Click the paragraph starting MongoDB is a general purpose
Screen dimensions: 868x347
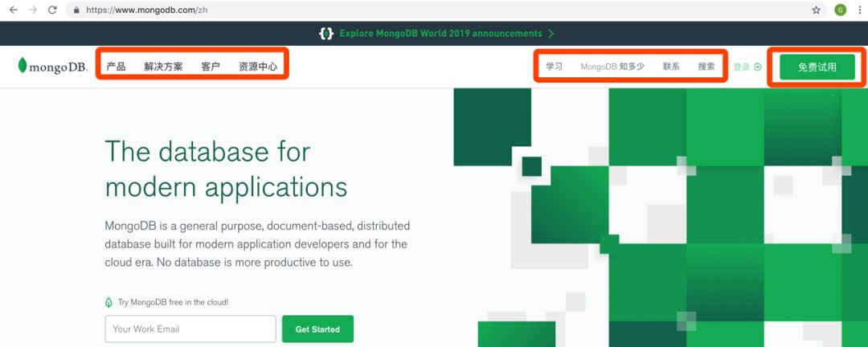[x=257, y=244]
